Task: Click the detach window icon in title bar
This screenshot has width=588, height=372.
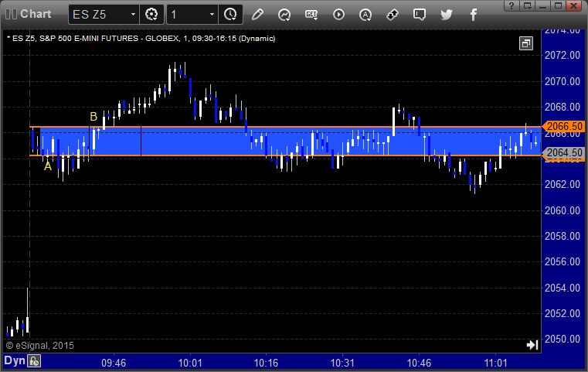Action: [527, 5]
